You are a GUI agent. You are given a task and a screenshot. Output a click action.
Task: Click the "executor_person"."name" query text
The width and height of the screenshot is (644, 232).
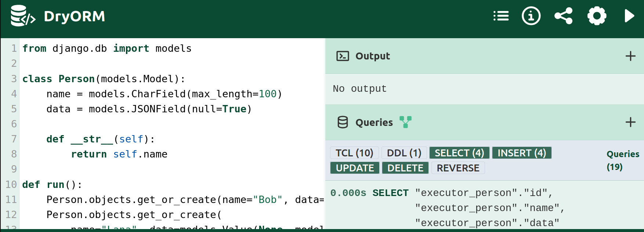point(490,208)
